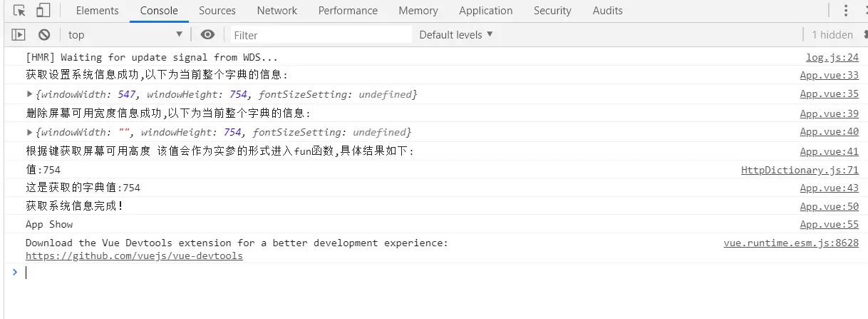This screenshot has width=868, height=319.
Task: Show the console sidebar icon
Action: pos(19,35)
